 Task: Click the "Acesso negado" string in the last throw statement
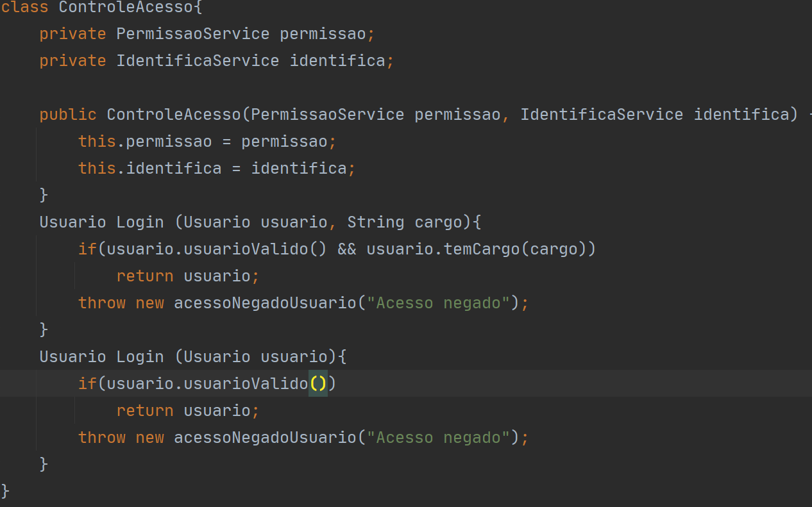tap(443, 438)
